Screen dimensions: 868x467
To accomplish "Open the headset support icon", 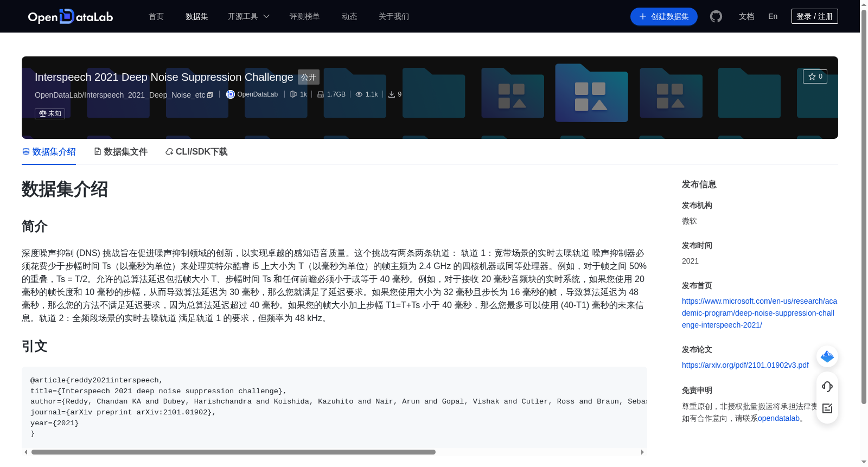I will pos(827,387).
